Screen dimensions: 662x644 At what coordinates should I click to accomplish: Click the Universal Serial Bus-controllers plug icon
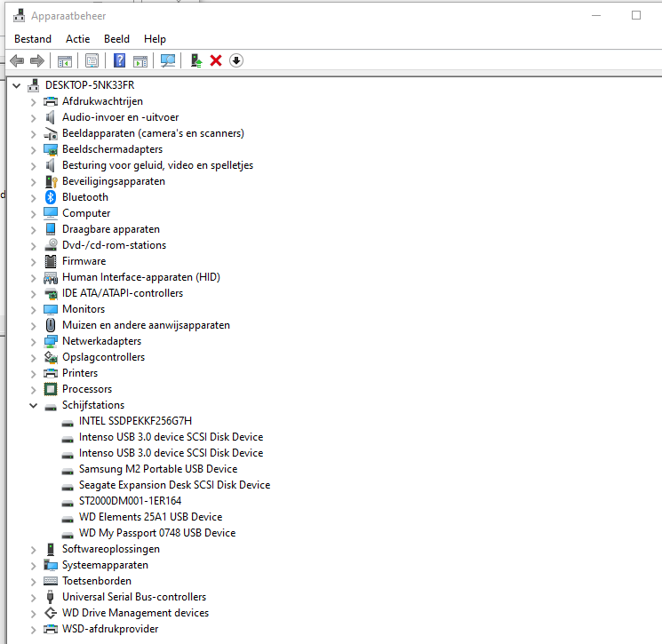click(x=51, y=597)
